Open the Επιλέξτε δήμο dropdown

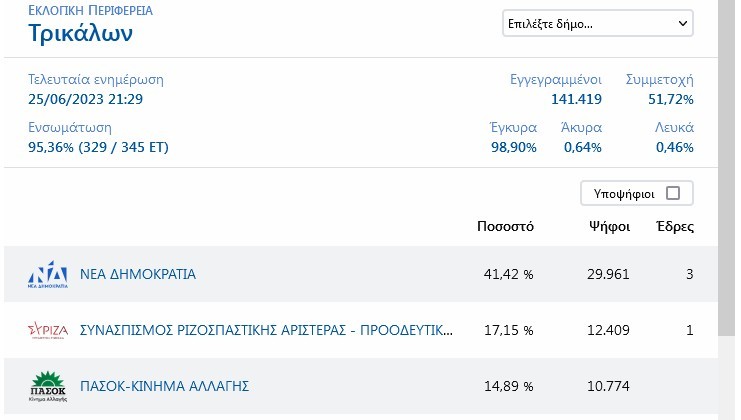(598, 23)
